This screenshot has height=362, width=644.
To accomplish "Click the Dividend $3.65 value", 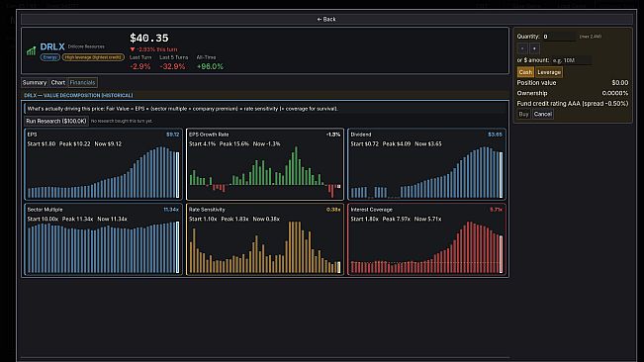I will click(495, 135).
